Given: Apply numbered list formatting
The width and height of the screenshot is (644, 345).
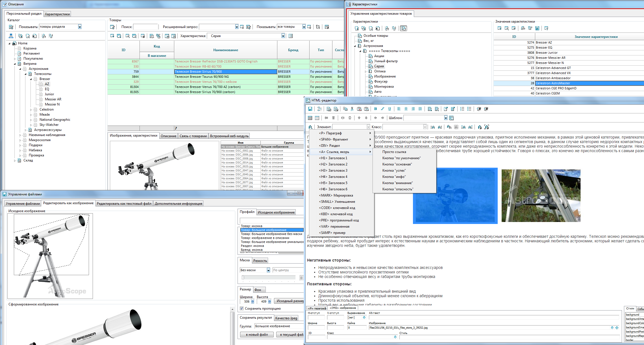Looking at the screenshot, I should point(462,109).
